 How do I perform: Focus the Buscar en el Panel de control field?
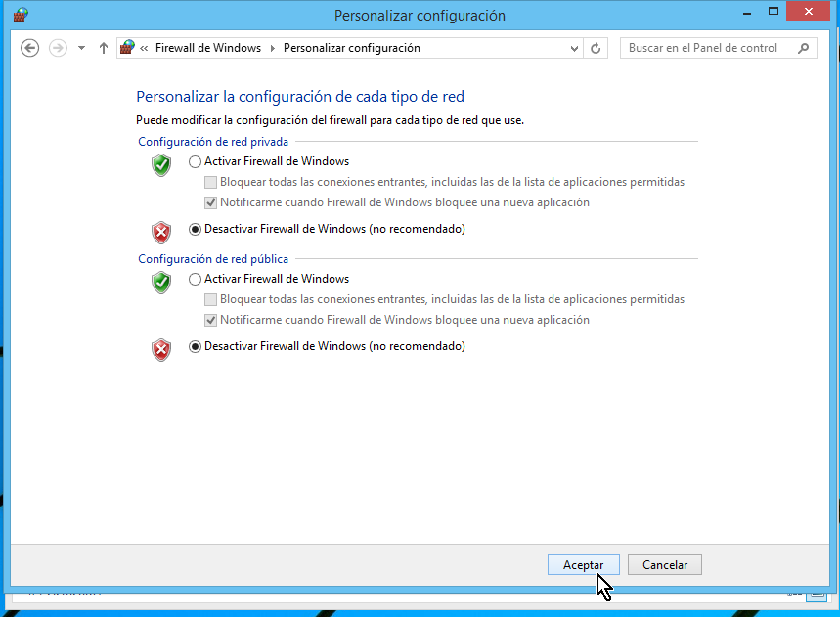tap(719, 48)
